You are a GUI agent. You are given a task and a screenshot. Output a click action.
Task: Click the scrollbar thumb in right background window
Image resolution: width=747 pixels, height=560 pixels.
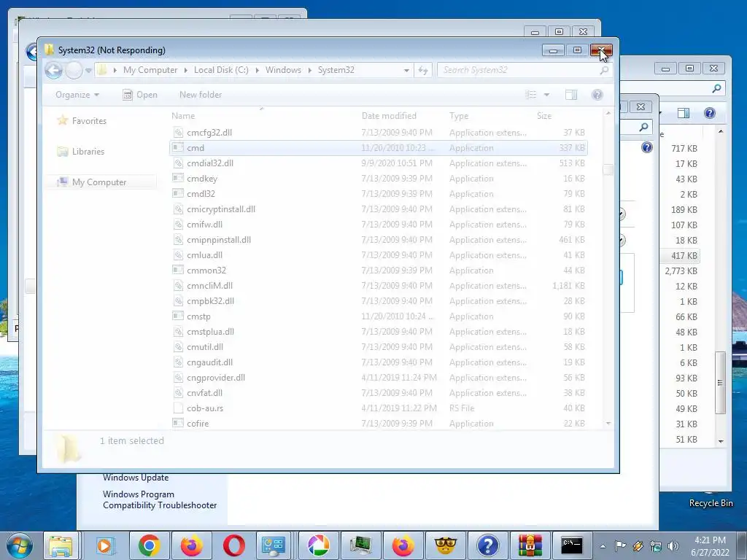coord(720,383)
